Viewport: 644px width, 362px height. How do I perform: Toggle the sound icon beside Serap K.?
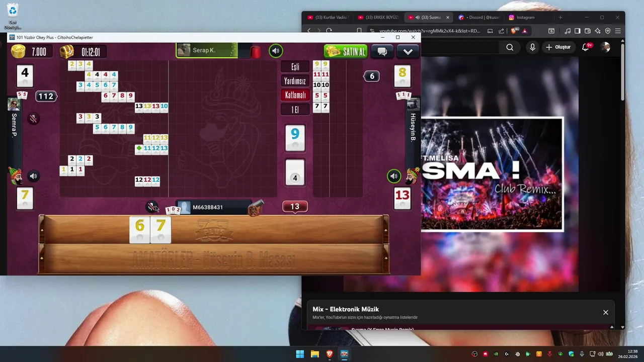276,51
